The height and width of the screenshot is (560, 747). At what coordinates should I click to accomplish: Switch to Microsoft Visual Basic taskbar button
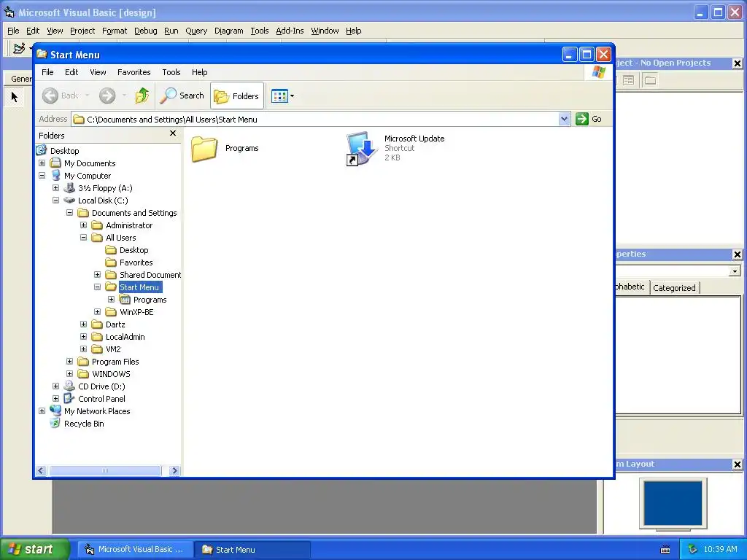[x=135, y=549]
